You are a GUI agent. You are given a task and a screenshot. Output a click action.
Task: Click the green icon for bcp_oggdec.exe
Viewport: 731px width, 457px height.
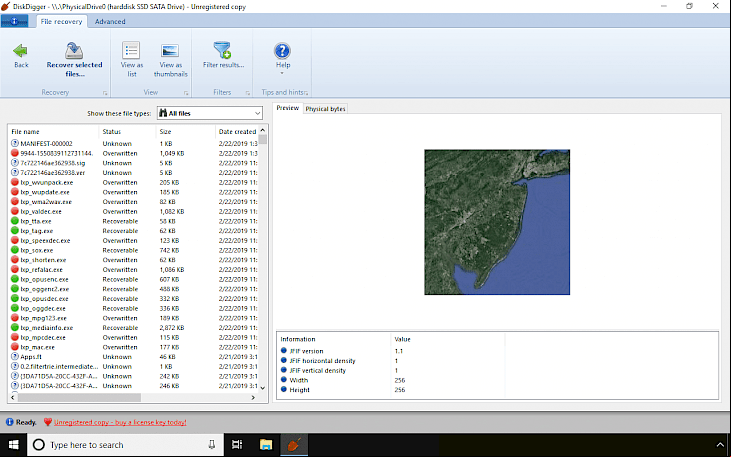(x=14, y=308)
